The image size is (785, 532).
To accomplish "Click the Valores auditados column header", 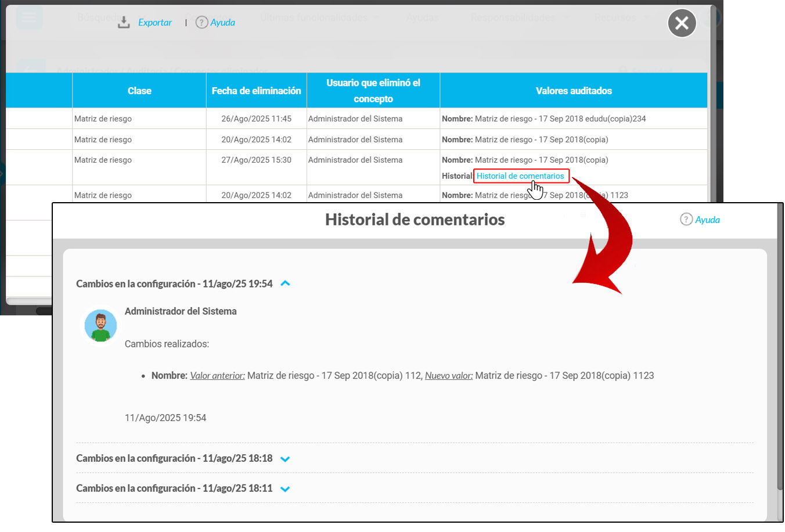I will (574, 91).
